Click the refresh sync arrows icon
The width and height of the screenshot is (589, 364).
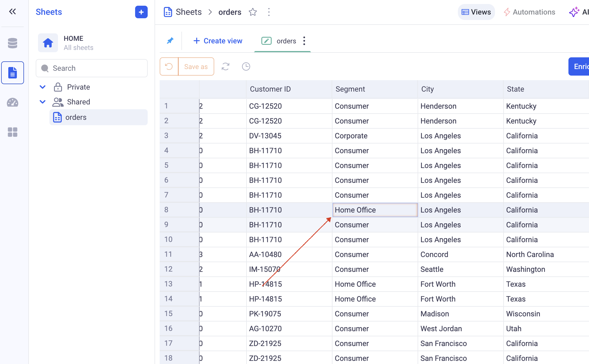(225, 66)
